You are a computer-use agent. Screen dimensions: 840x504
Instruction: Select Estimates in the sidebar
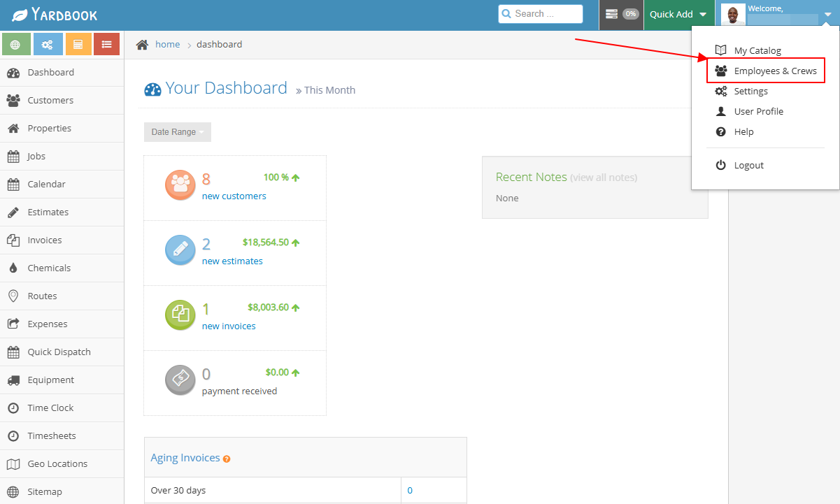[62, 212]
